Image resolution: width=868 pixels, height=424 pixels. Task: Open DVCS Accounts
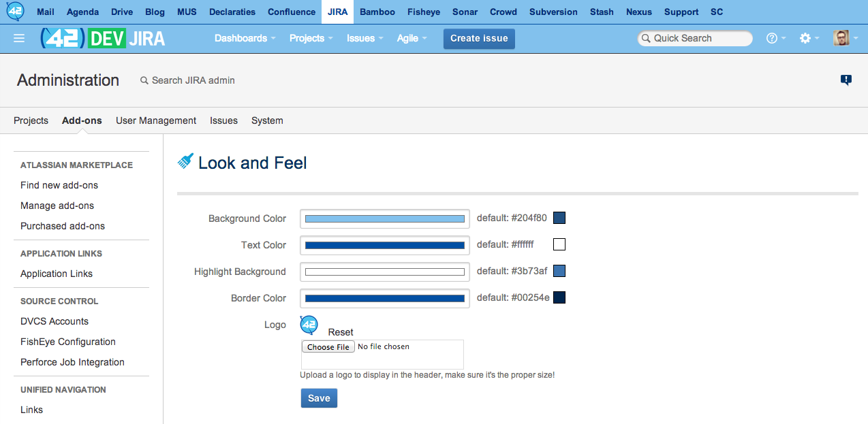(55, 321)
